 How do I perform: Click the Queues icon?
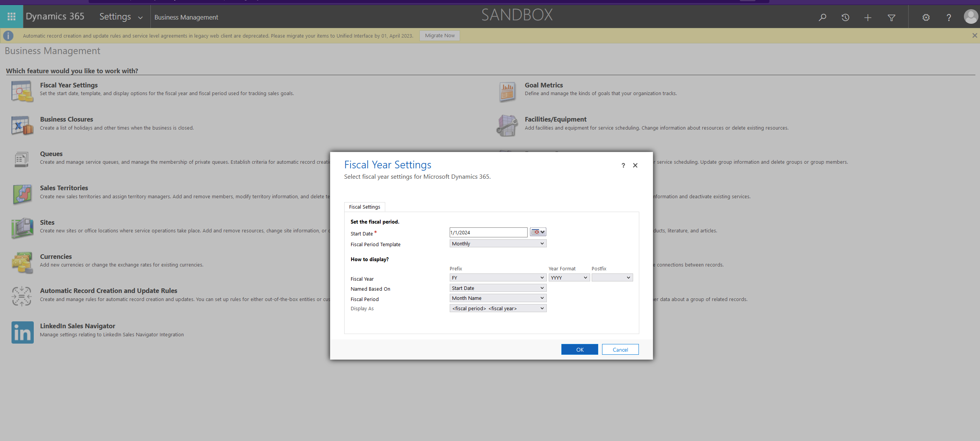(x=21, y=159)
